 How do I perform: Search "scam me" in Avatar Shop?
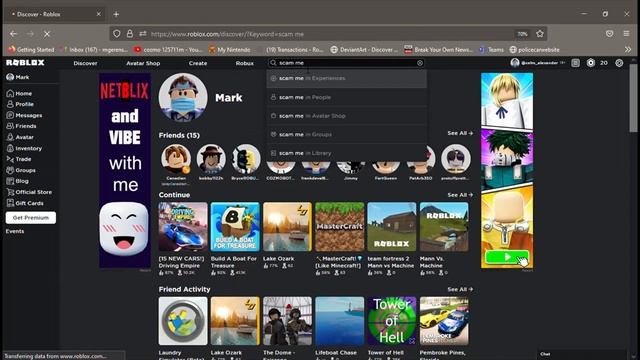[x=347, y=116]
